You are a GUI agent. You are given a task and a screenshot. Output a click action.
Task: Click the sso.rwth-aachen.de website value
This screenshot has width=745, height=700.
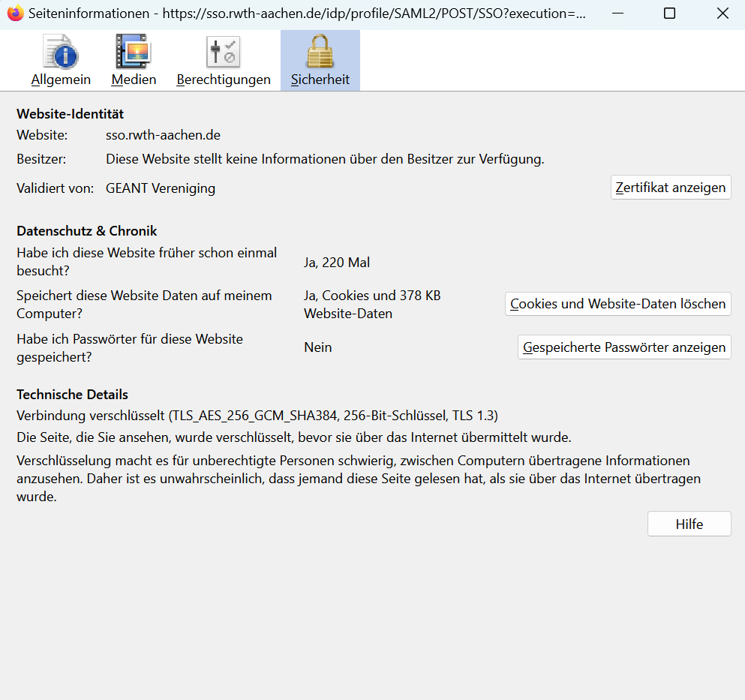[163, 135]
